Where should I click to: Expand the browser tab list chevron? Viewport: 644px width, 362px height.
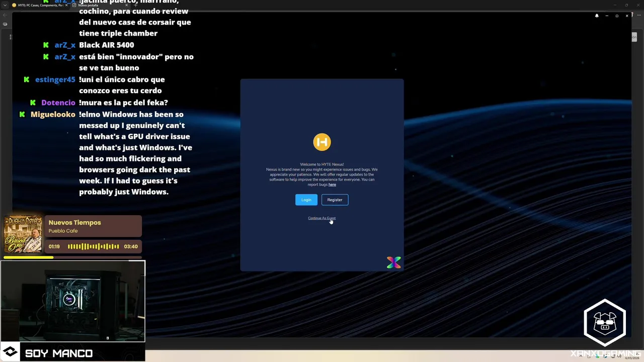(x=5, y=5)
